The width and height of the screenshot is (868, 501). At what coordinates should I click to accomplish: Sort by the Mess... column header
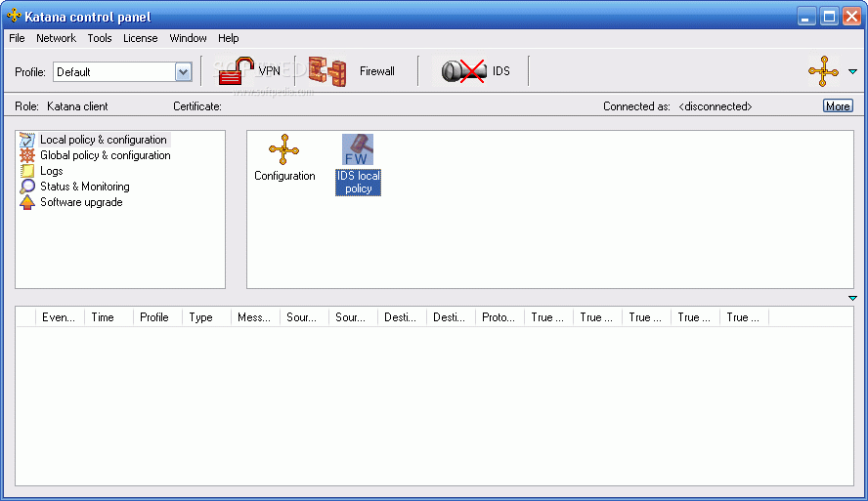tap(255, 317)
